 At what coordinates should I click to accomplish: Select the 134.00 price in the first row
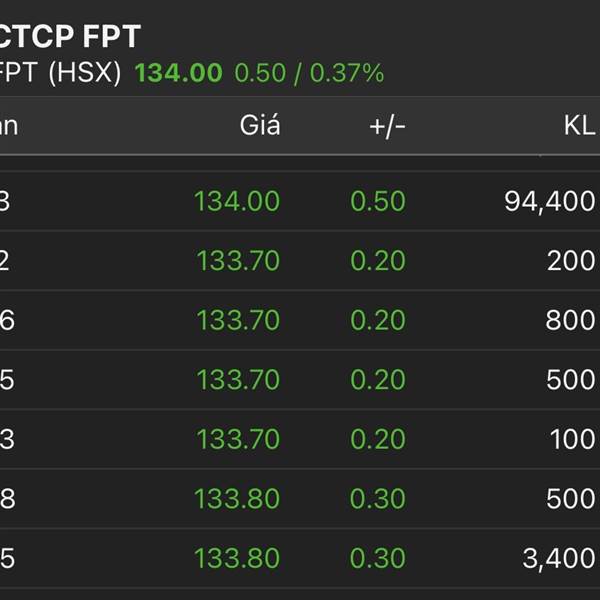pyautogui.click(x=237, y=201)
